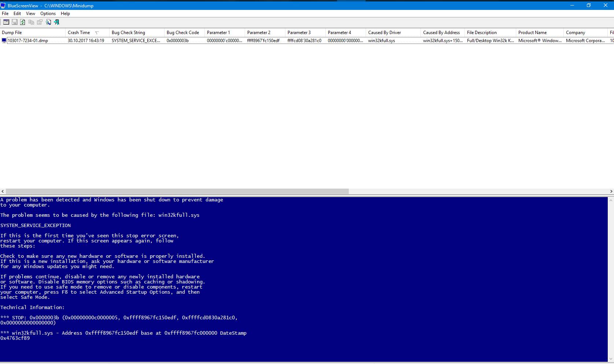Select the 103017-7234-01.dmp dump file row
The height and width of the screenshot is (364, 614).
(28, 41)
